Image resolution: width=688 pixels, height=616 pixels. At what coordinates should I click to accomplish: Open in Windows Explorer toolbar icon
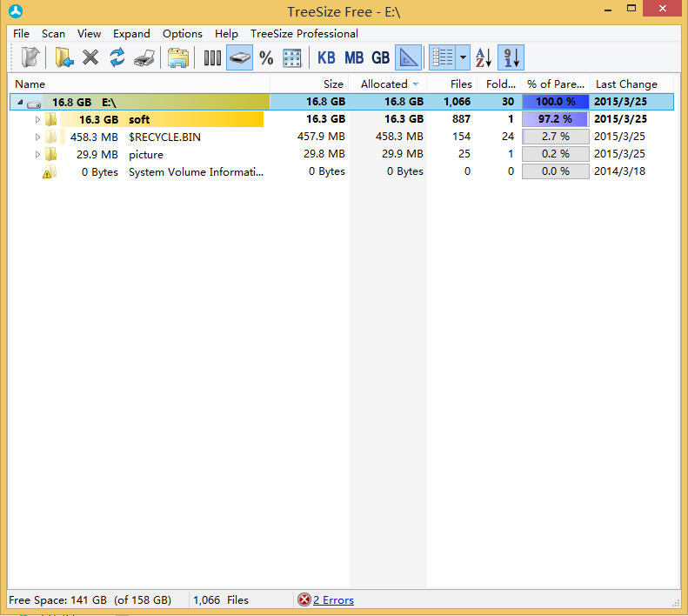(x=178, y=57)
